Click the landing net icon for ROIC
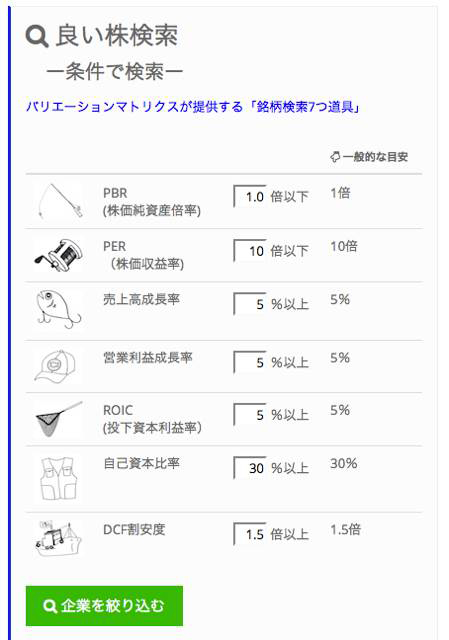This screenshot has height=640, width=449. point(59,419)
